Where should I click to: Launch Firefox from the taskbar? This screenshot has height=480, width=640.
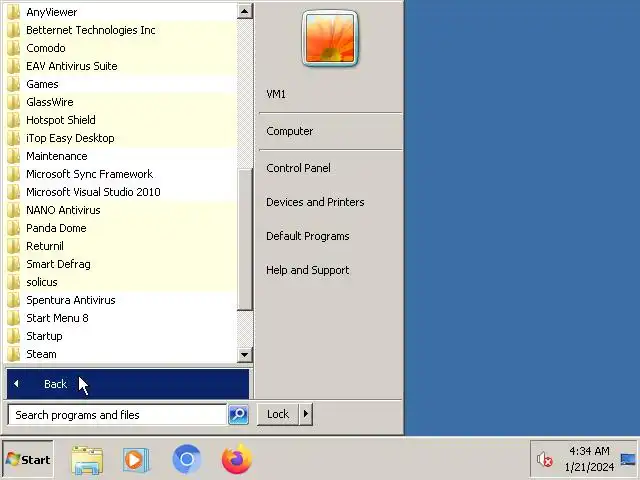pyautogui.click(x=237, y=459)
